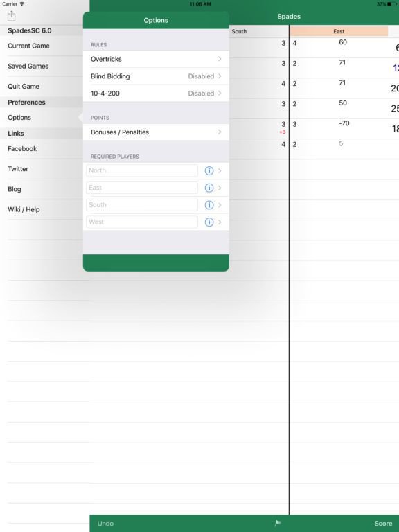Open Saved Games from the sidebar
The image size is (399, 532).
(x=28, y=66)
